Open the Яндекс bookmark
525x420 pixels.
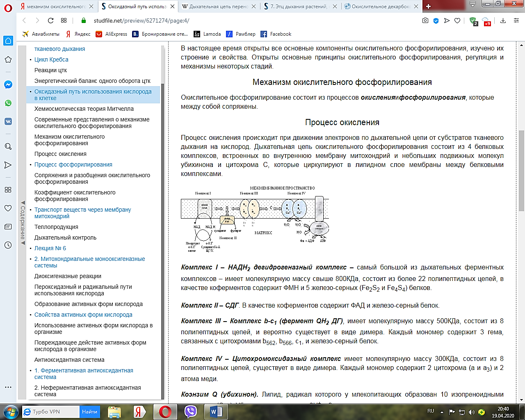(78, 34)
